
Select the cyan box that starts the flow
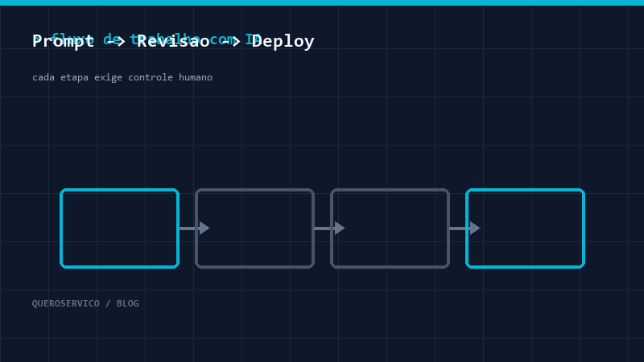click(x=119, y=228)
